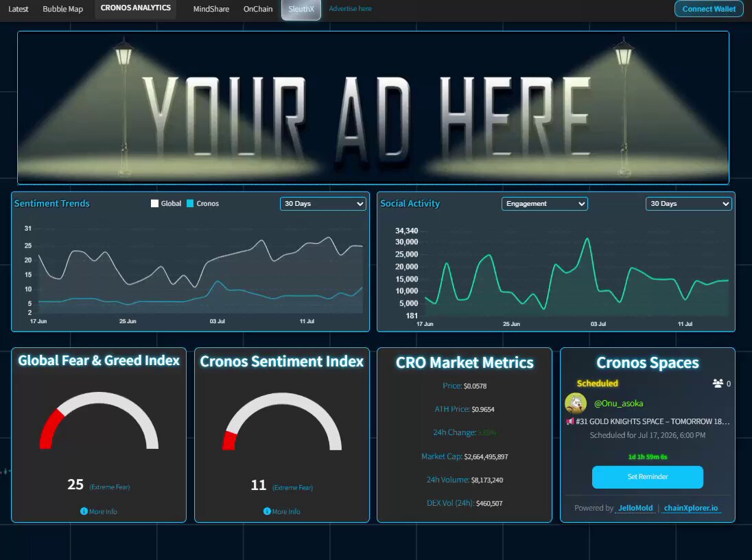This screenshot has height=560, width=752.
Task: Click the 24h Volume value $8,173,240
Action: 487,480
